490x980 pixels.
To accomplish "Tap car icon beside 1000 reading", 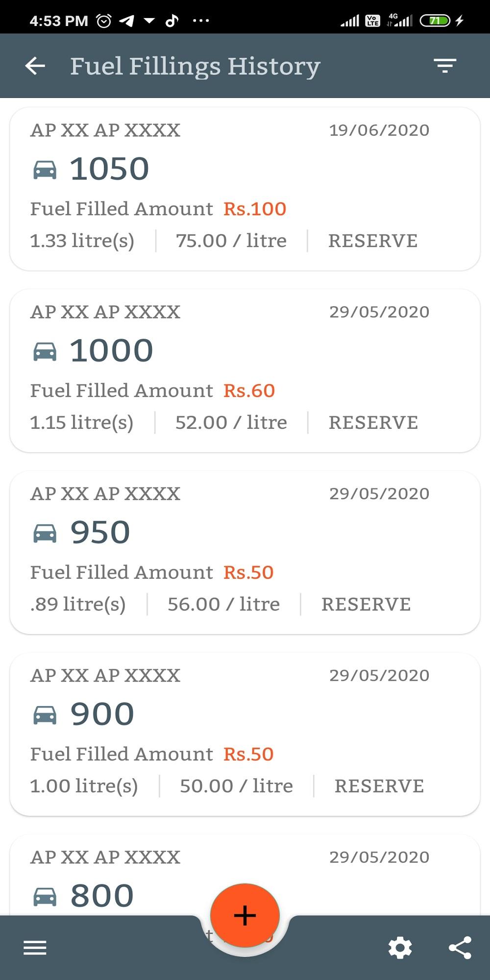I will click(45, 351).
